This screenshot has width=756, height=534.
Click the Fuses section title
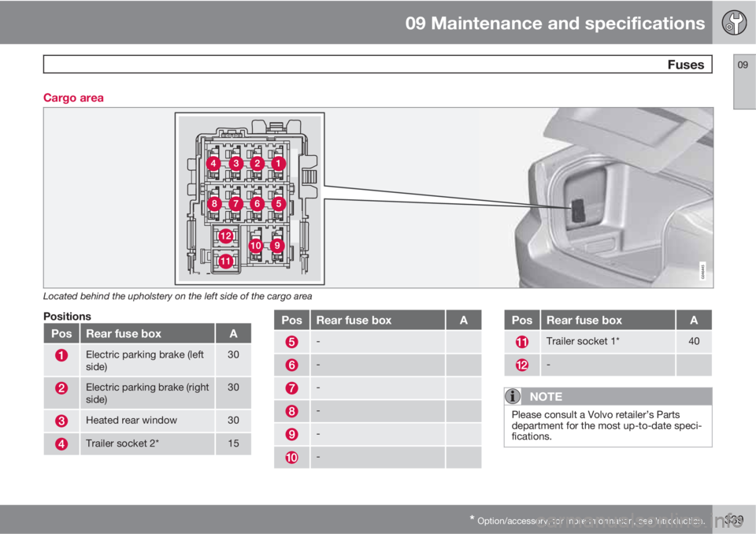pos(686,65)
